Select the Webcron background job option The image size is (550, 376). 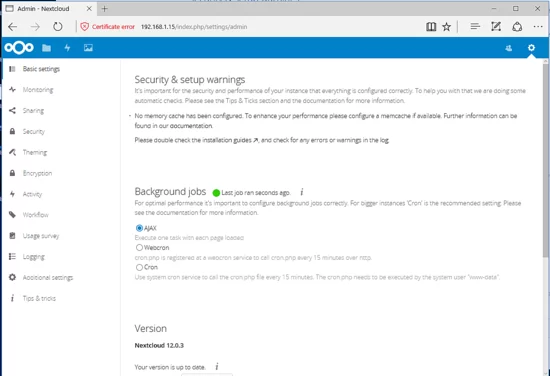(139, 248)
